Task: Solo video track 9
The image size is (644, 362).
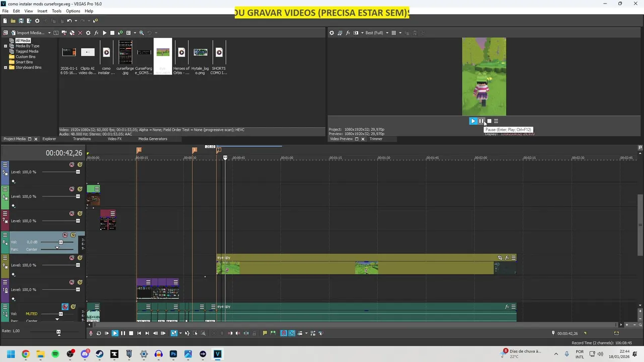Action: pos(79,258)
